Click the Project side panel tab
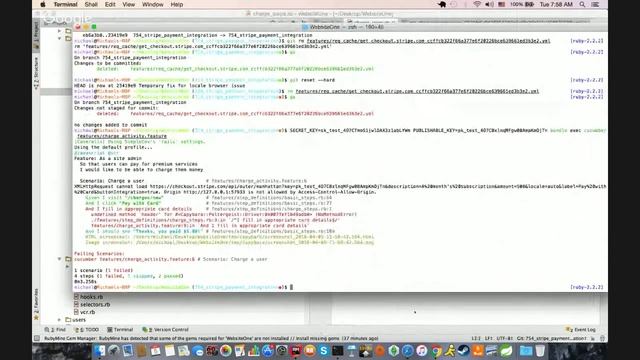Screen dimensions: 640x360 [x=36, y=35]
